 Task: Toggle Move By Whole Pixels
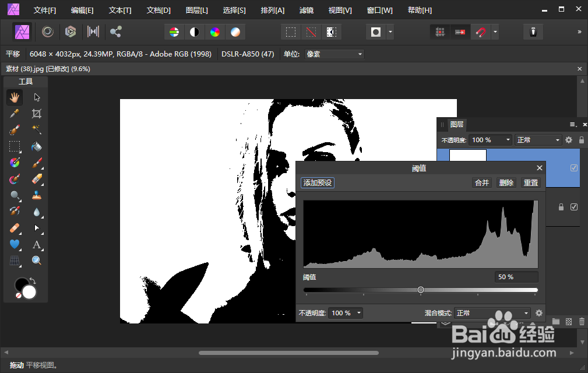[x=460, y=32]
